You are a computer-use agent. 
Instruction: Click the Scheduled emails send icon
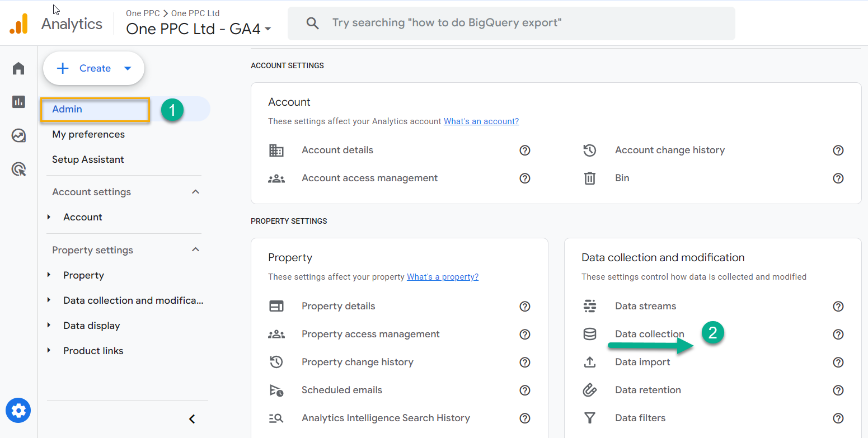coord(276,390)
